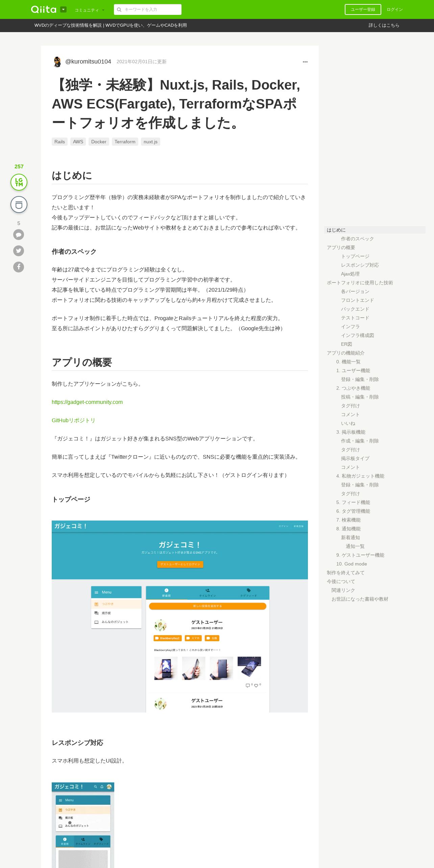Click the LGTM button
The image size is (434, 868).
tap(19, 182)
